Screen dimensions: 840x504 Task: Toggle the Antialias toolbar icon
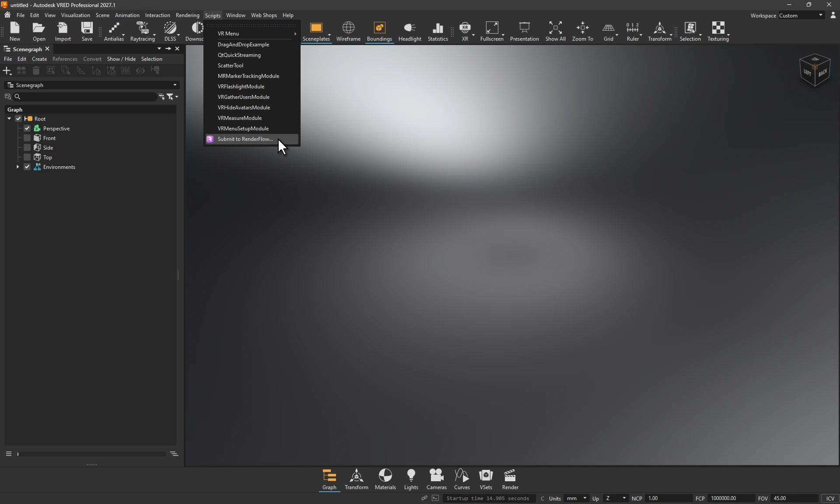tap(114, 31)
